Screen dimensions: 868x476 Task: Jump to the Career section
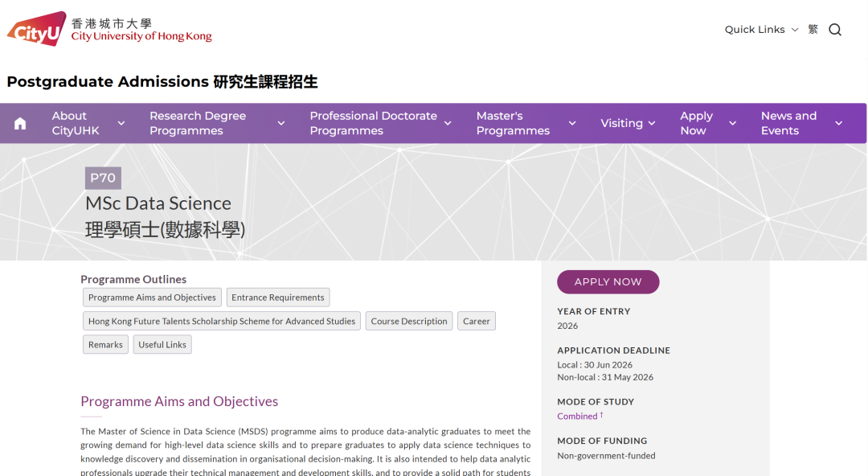click(x=476, y=321)
